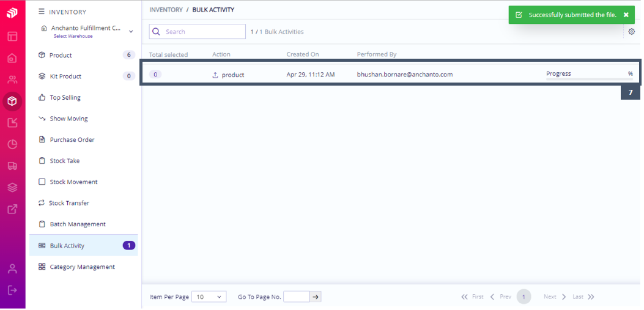Viewport: 644px width, 310px height.
Task: Open the pie chart reports icon
Action: point(12,144)
